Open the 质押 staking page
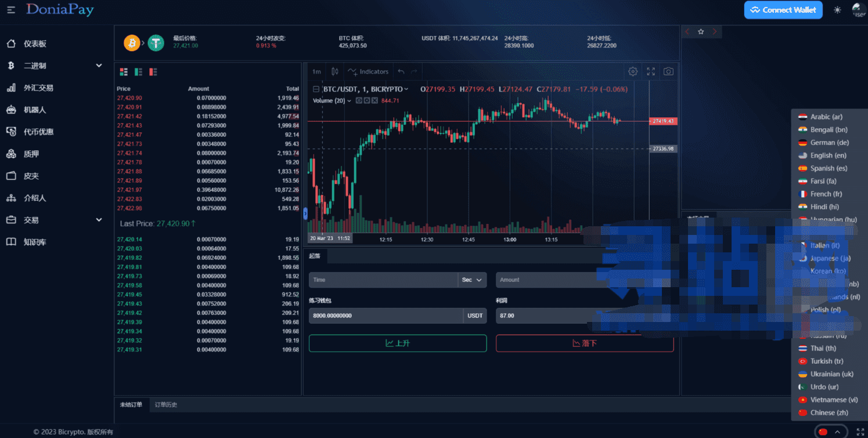The width and height of the screenshot is (868, 438). [31, 154]
